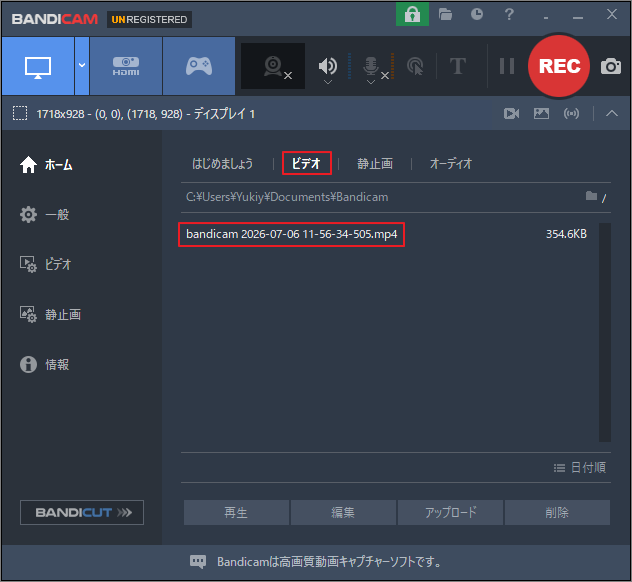Click the アップロード upload button
The height and width of the screenshot is (582, 632).
point(450,512)
